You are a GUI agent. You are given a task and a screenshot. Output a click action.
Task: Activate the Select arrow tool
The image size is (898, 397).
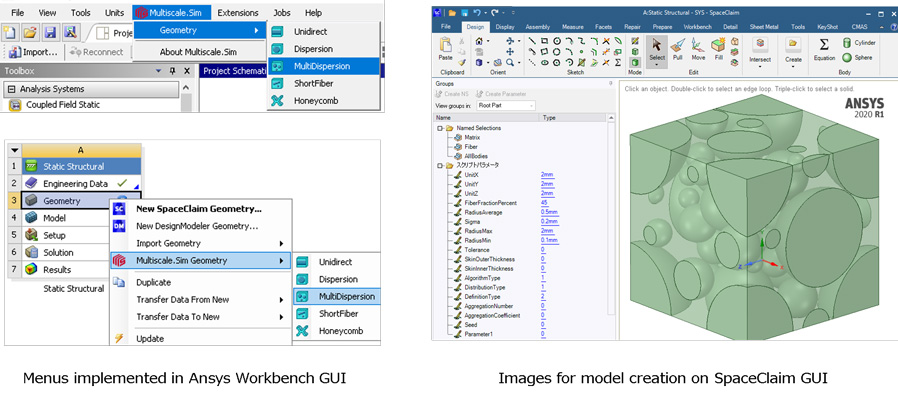click(657, 51)
